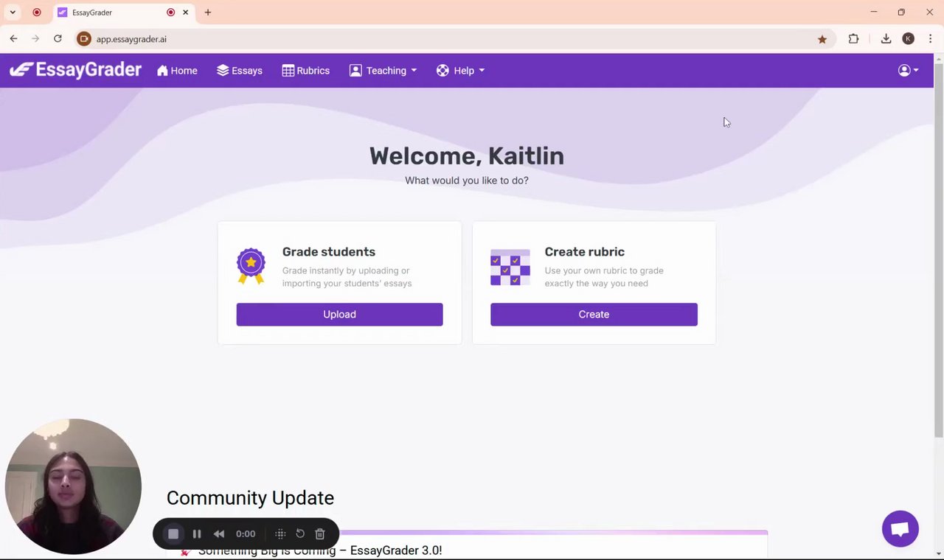Viewport: 944px width, 560px height.
Task: Open the browser extensions menu
Action: tap(853, 39)
